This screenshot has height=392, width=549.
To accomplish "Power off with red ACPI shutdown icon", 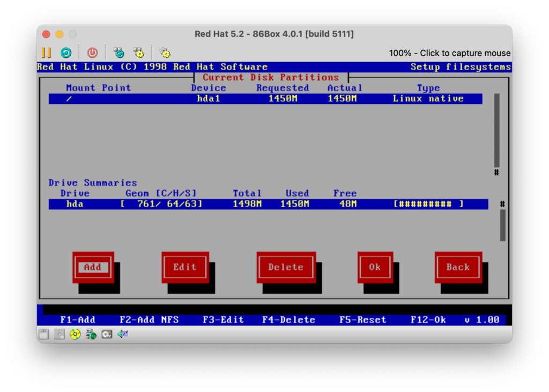I will point(92,53).
